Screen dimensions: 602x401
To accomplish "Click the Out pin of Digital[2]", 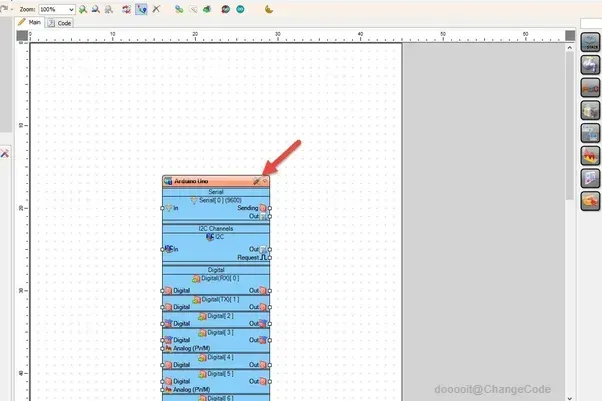I will pyautogui.click(x=270, y=324).
